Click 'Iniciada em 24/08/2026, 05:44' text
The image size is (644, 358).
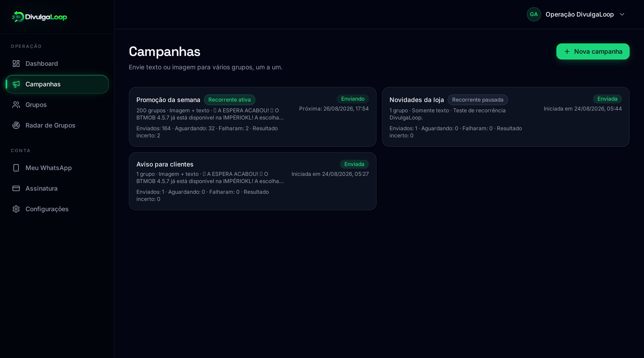pos(583,109)
